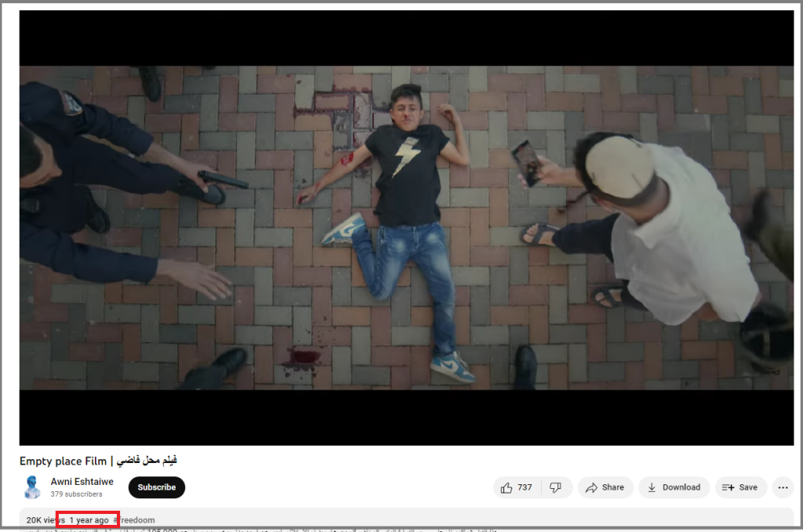Screen dimensions: 803x532
Task: Open the three-dot more actions menu
Action: click(x=783, y=487)
